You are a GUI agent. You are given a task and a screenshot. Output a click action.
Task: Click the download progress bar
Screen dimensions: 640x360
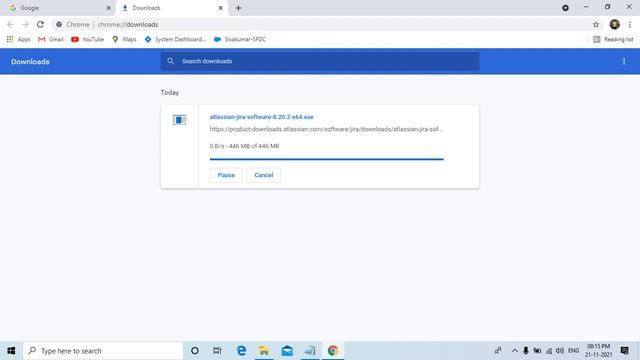[327, 159]
